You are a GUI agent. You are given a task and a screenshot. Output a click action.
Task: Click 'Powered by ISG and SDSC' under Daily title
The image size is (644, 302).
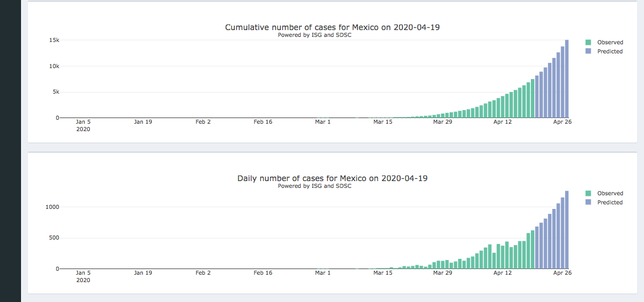314,186
